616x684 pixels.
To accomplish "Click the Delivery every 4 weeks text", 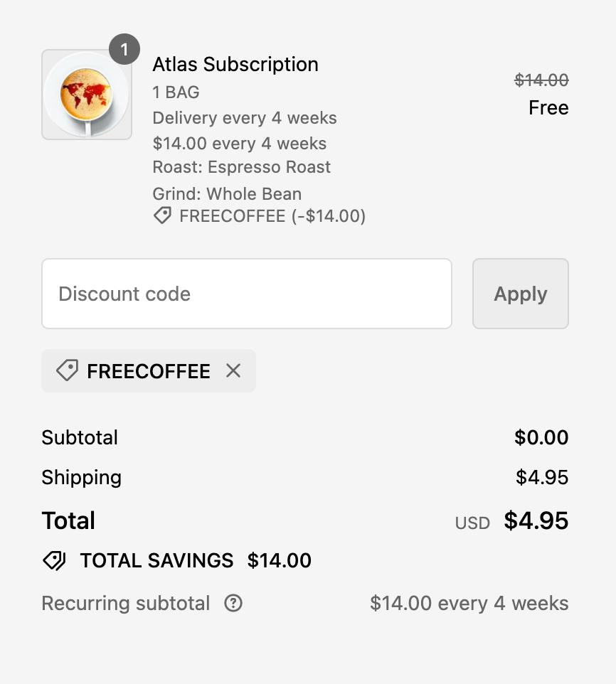I will (245, 118).
